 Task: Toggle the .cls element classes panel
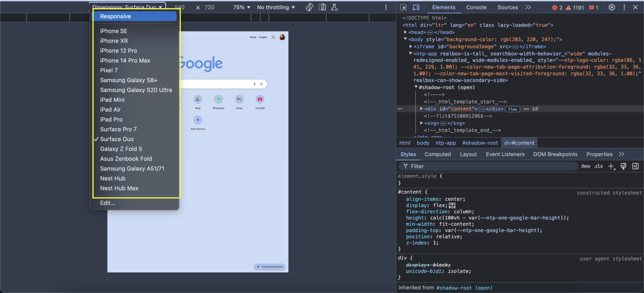coord(598,166)
